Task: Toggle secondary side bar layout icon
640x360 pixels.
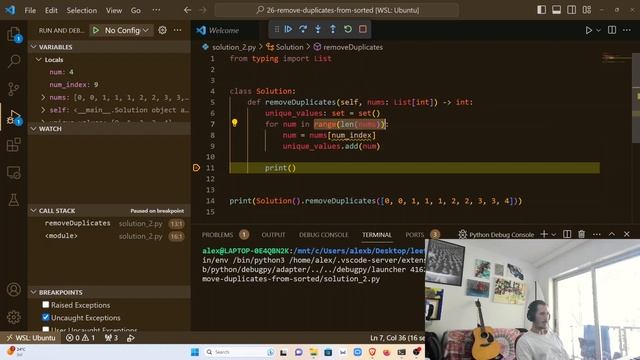Action: pos(571,10)
